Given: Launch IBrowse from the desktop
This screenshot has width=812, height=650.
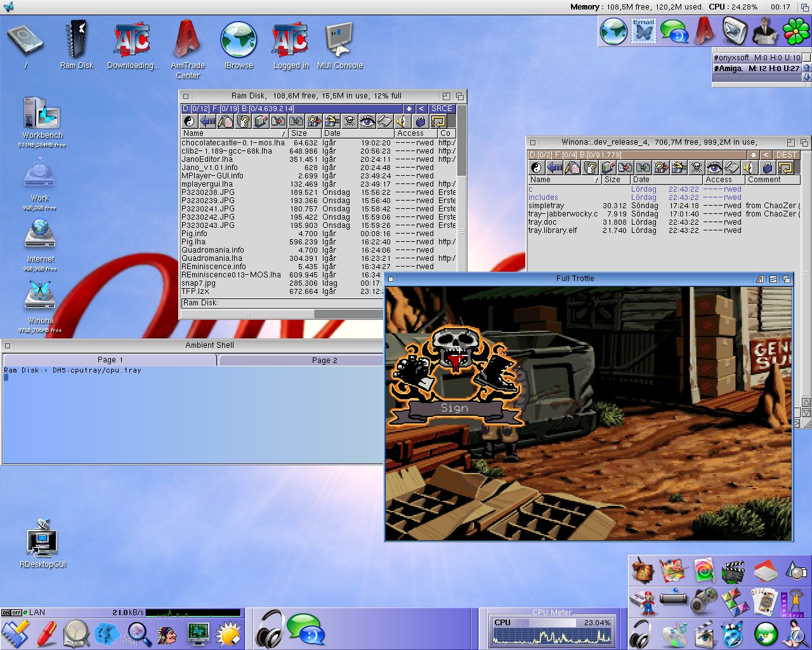Looking at the screenshot, I should pos(239,44).
